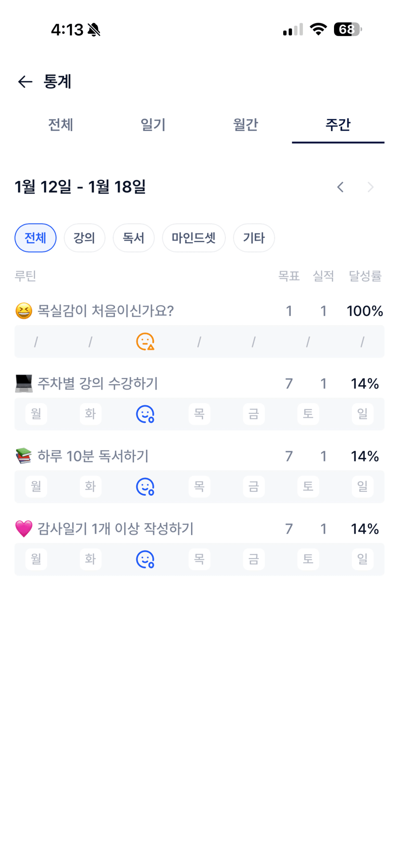Open the 1월 12일 - 1월 18일 date range
This screenshot has height=868, width=399.
tap(80, 187)
